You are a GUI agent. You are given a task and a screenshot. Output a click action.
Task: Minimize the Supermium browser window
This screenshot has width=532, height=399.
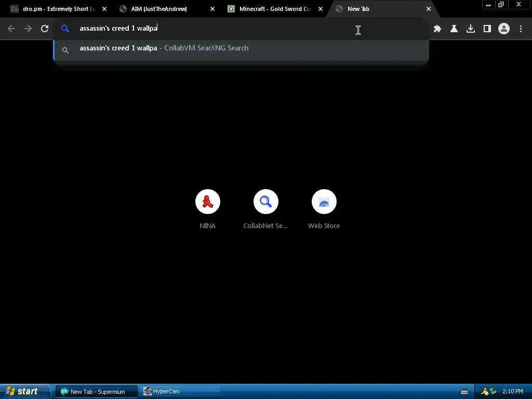(488, 5)
